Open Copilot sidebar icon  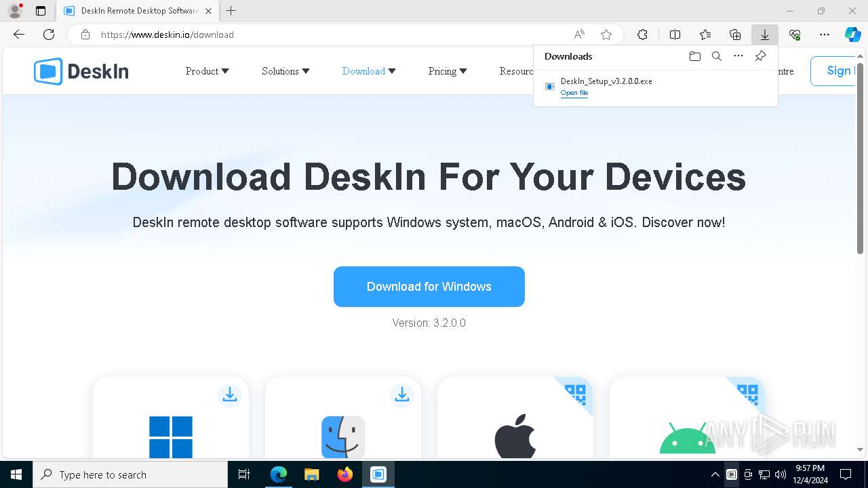click(852, 35)
